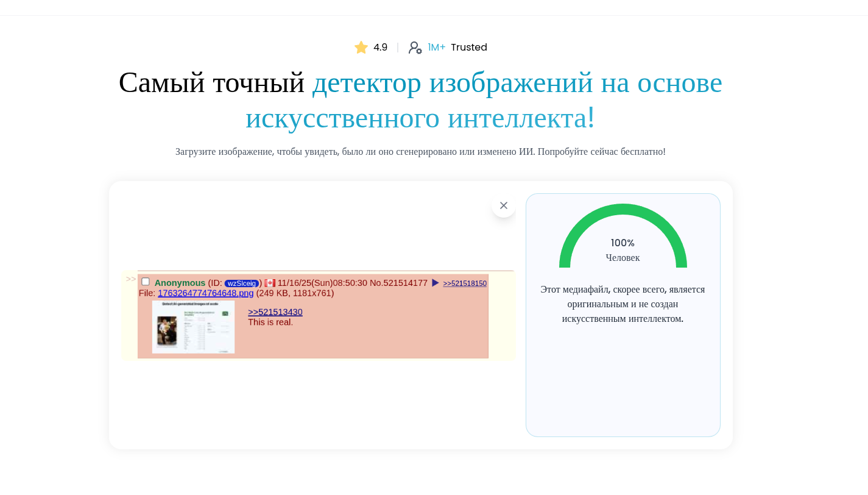Click the "1M+" user count text
This screenshot has height=495, width=868.
click(x=437, y=48)
